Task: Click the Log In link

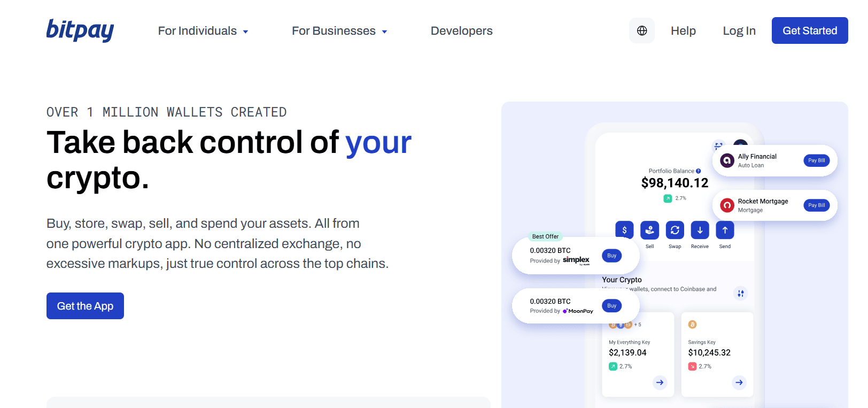Action: [739, 31]
